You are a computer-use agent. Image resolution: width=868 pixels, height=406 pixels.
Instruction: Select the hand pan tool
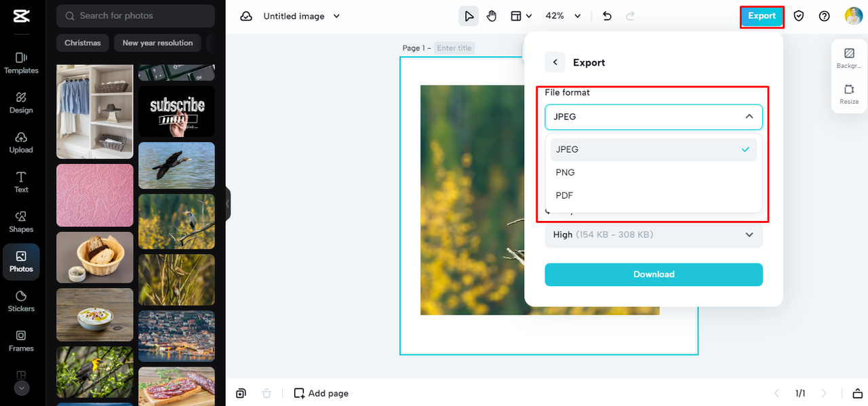pos(492,16)
